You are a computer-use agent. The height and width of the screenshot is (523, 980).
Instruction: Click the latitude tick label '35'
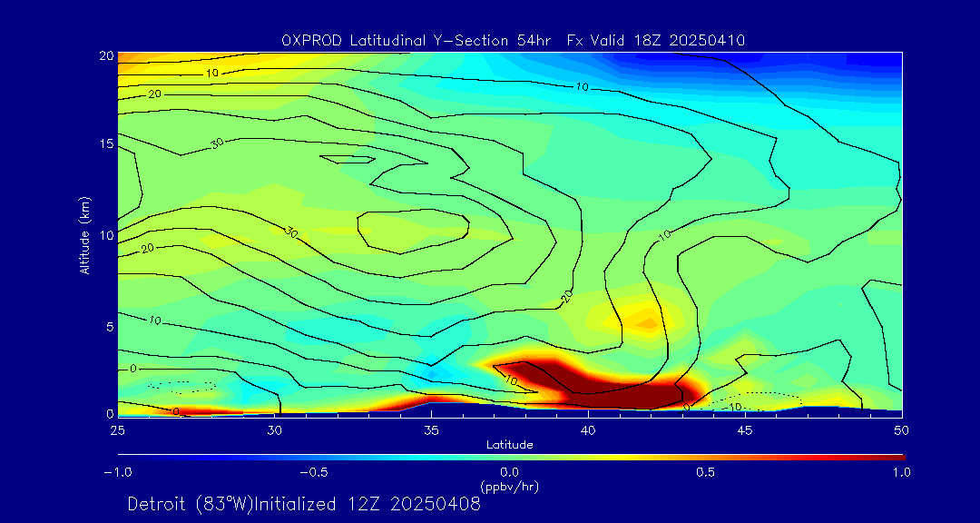click(x=431, y=430)
